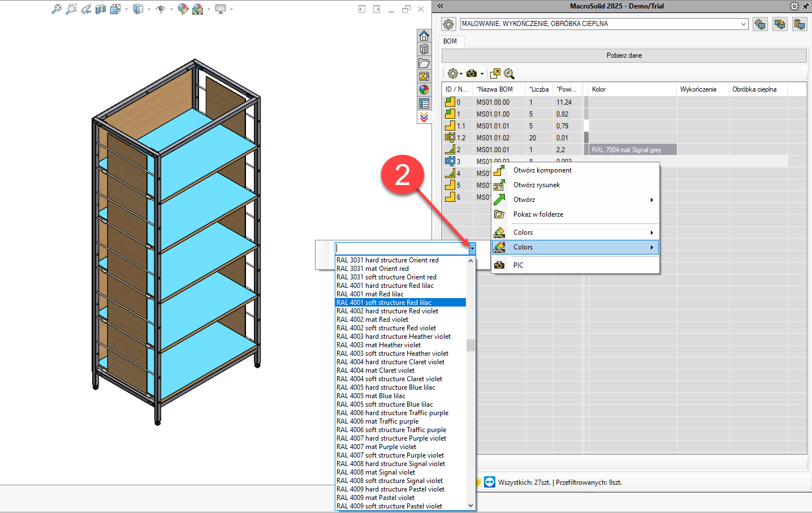Click color swatch in row MS01.00.00
Image resolution: width=812 pixels, height=513 pixels.
[586, 102]
